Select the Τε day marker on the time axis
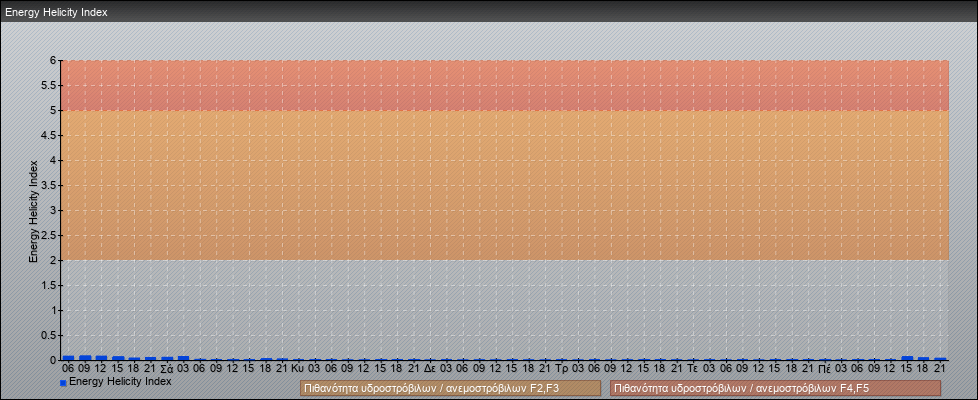Viewport: 978px width, 400px height. click(x=692, y=369)
